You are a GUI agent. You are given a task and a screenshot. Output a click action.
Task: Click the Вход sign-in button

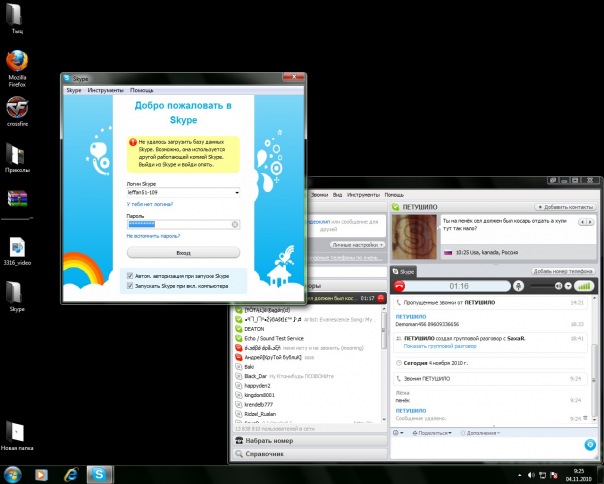[x=183, y=253]
